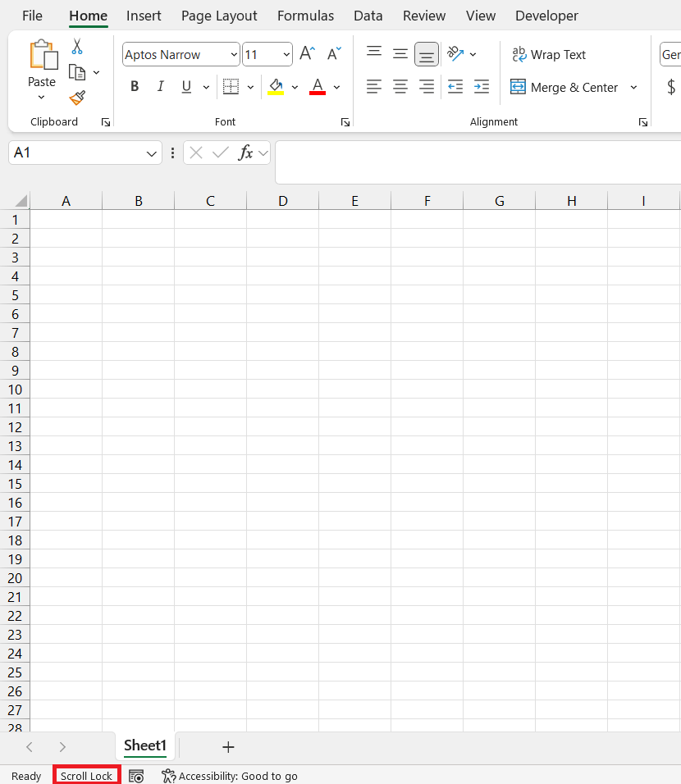Expand underline style dropdown arrow
The height and width of the screenshot is (784, 681).
[x=206, y=87]
